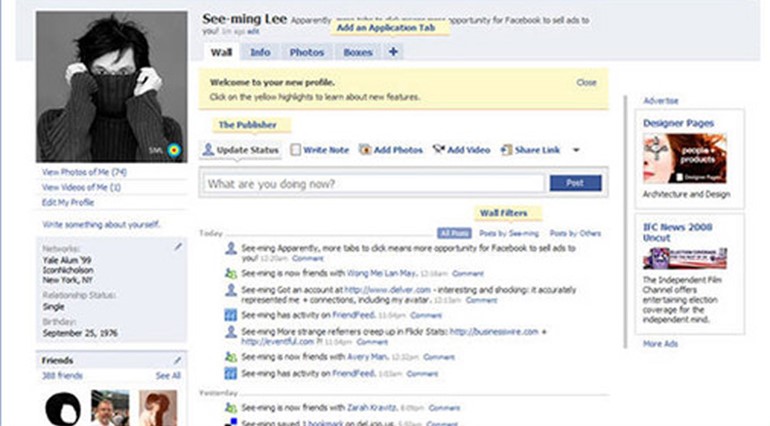Choose Add Video in the publisher
770x426 pixels.
point(461,150)
